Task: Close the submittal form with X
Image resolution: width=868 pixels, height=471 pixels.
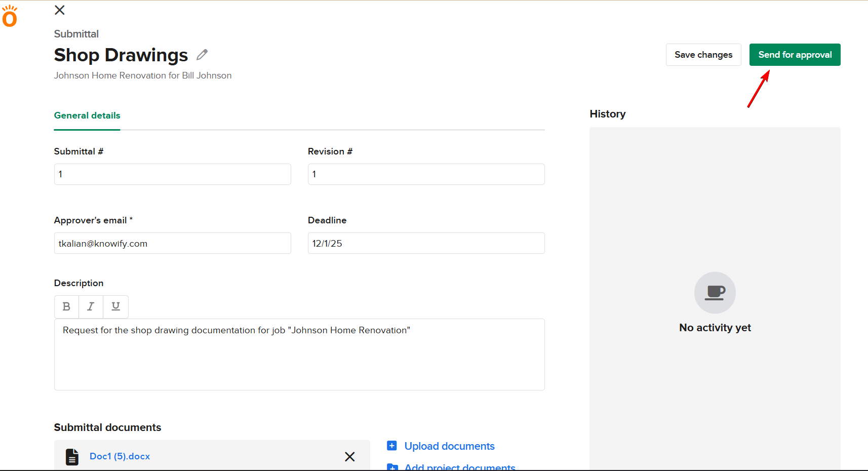Action: (60, 10)
